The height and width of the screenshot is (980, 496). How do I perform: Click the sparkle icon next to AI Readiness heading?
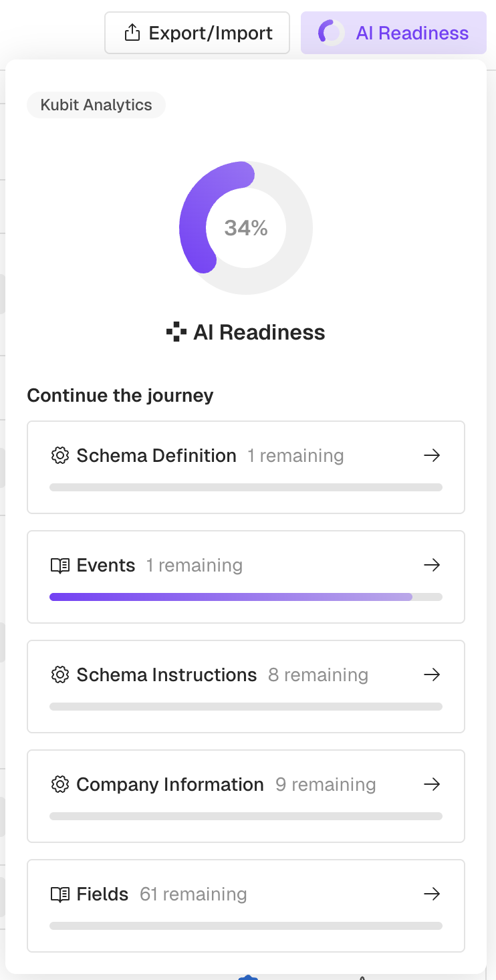tap(176, 332)
